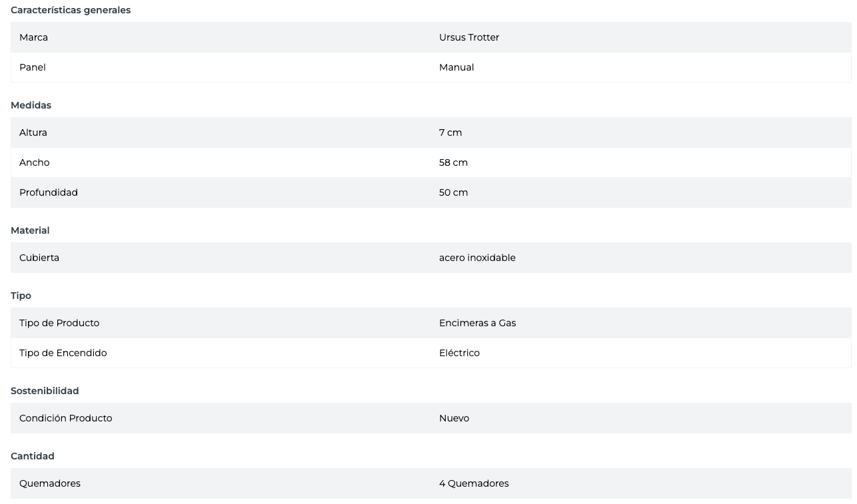Select the 7 cm height value
857x504 pixels.
click(450, 132)
